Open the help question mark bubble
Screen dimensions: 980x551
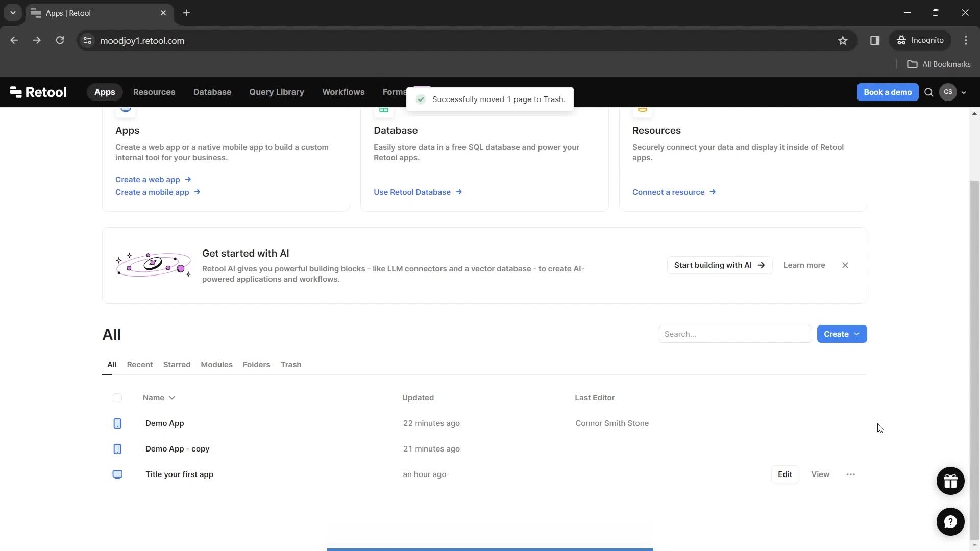pyautogui.click(x=950, y=522)
